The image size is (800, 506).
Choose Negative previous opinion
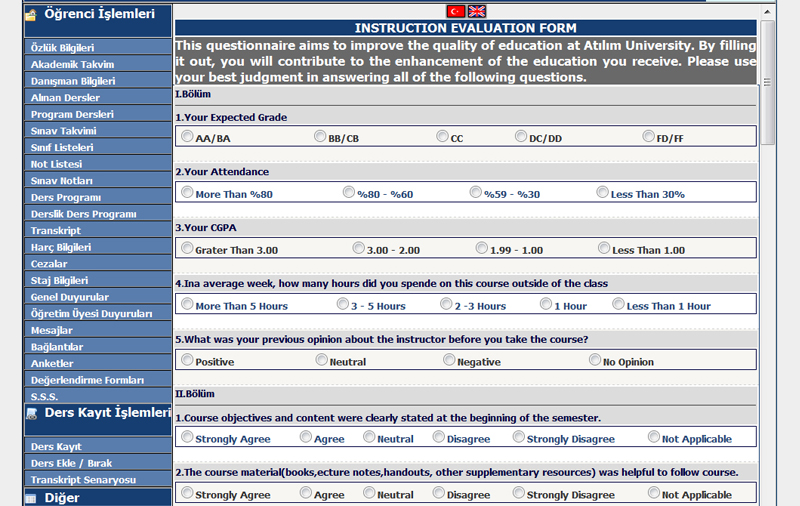pyautogui.click(x=449, y=360)
